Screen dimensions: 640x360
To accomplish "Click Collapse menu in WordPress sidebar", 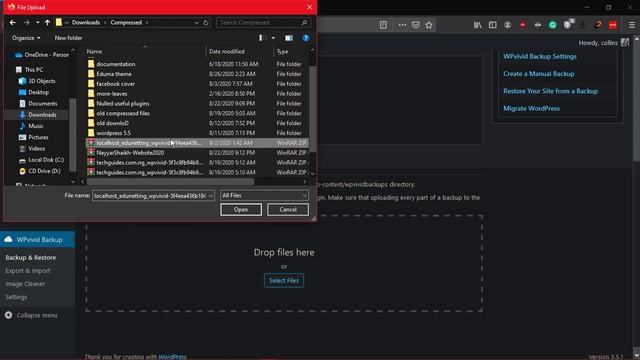I will tap(31, 315).
